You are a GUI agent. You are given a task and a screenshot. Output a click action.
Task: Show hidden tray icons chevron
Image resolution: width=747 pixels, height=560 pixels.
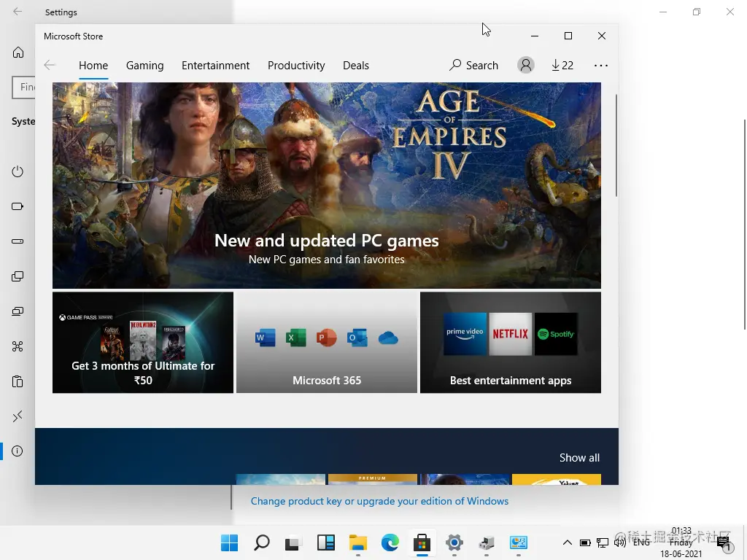click(568, 542)
